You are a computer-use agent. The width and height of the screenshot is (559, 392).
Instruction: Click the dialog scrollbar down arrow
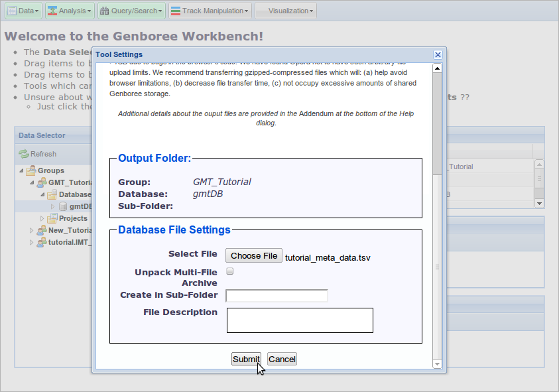[x=437, y=364]
